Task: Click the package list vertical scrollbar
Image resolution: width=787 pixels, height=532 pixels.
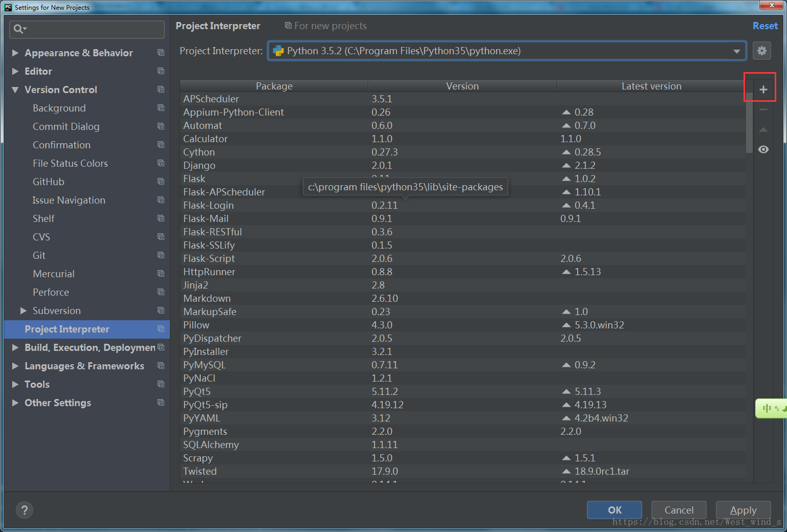Action: click(x=749, y=123)
